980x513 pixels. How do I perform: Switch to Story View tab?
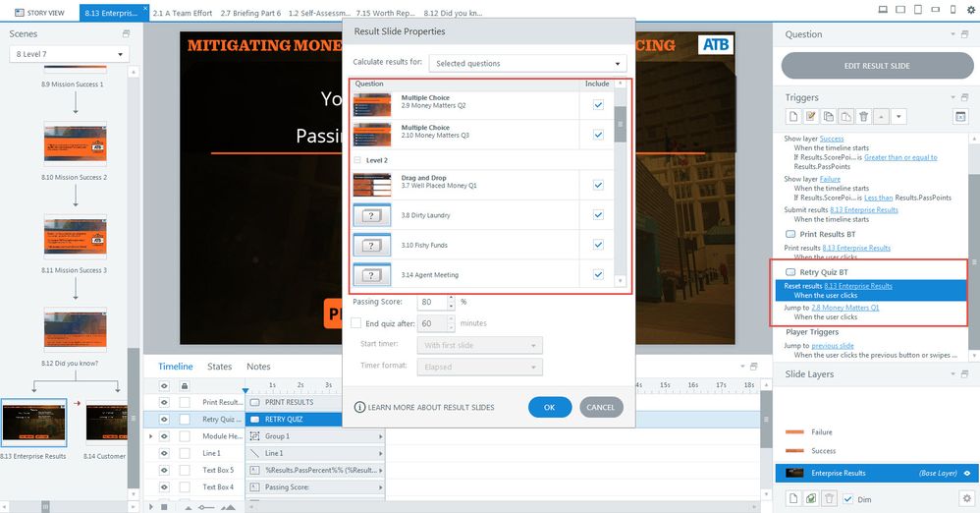point(39,13)
